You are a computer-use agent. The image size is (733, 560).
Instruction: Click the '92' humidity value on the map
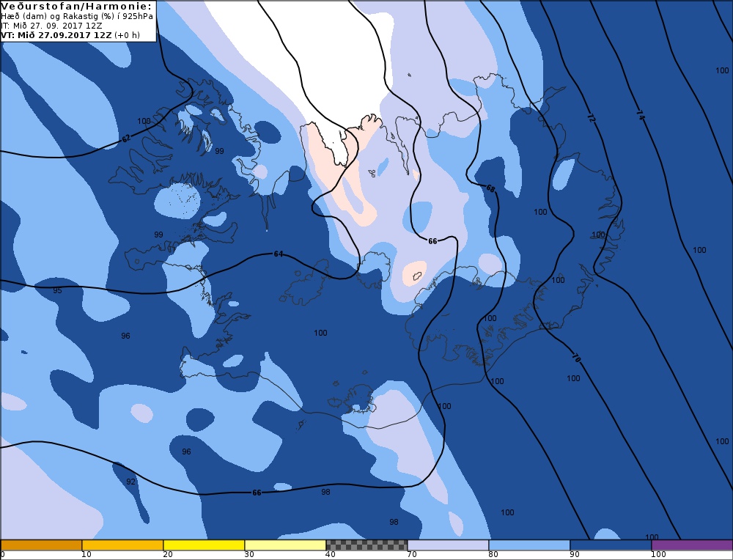point(131,482)
